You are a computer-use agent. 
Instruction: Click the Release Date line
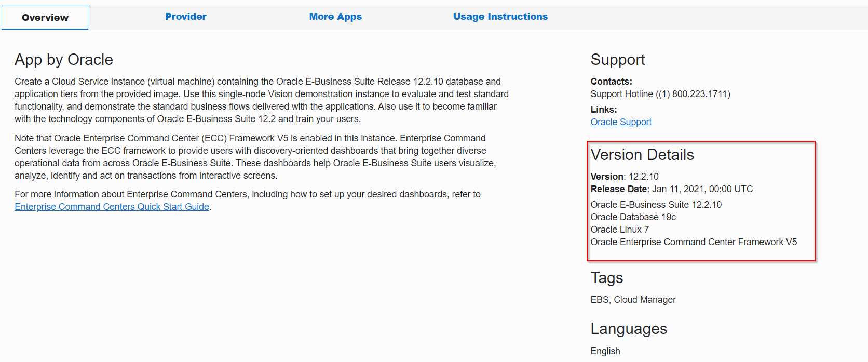(x=671, y=189)
